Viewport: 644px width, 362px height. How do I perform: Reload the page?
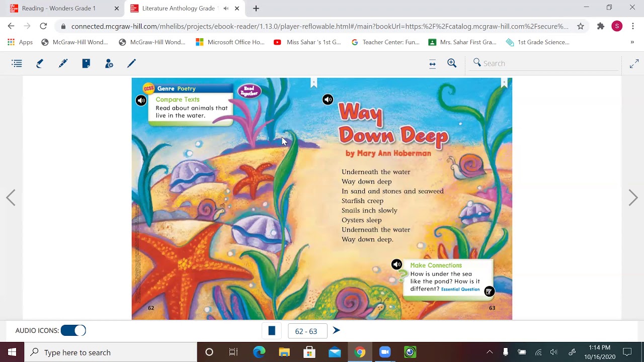[43, 26]
